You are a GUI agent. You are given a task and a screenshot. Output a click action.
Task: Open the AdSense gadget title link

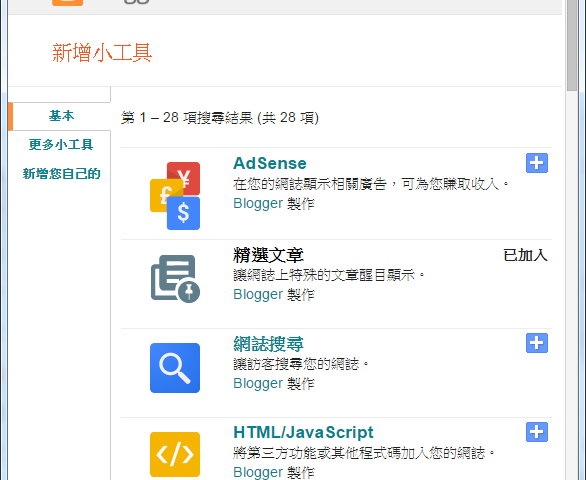270,163
